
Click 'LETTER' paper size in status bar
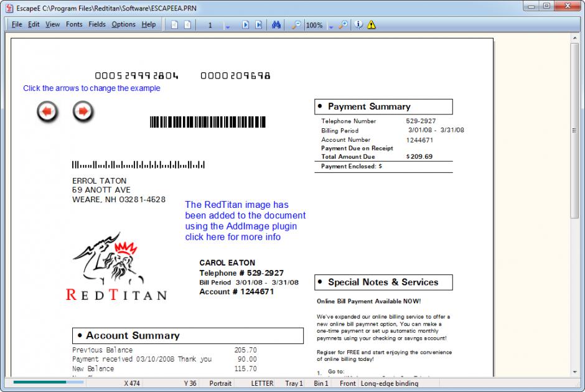click(x=262, y=383)
